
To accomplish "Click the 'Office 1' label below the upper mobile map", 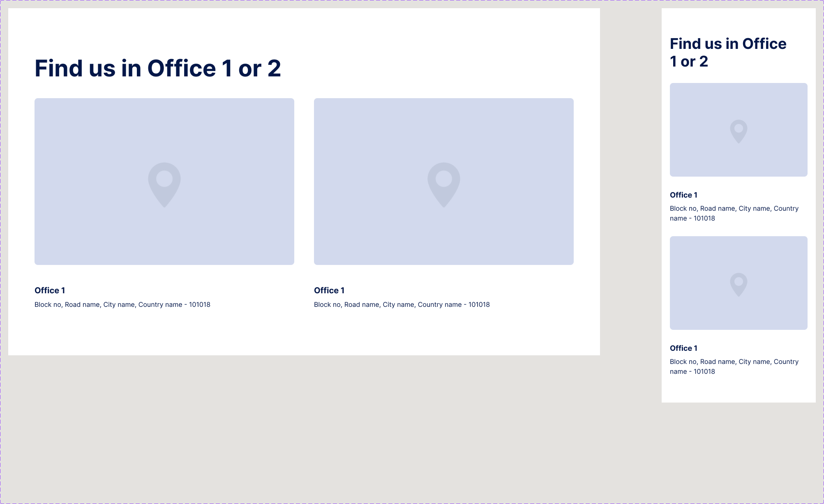I will pyautogui.click(x=683, y=195).
